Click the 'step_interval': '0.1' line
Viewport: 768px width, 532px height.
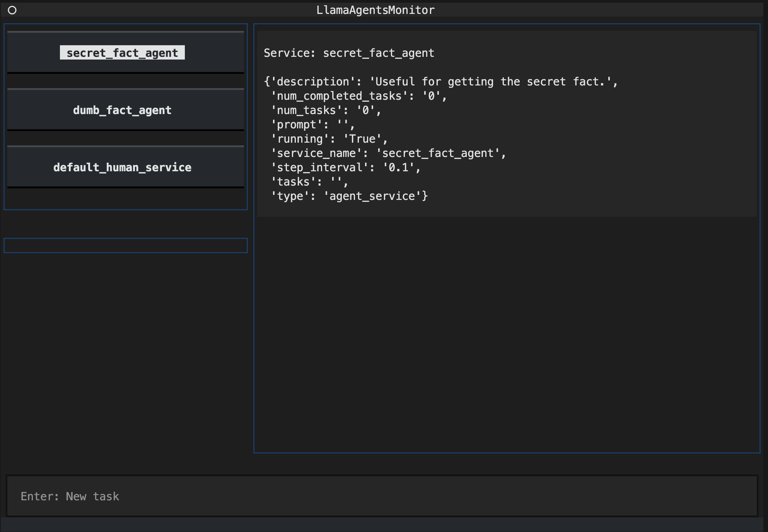click(345, 167)
